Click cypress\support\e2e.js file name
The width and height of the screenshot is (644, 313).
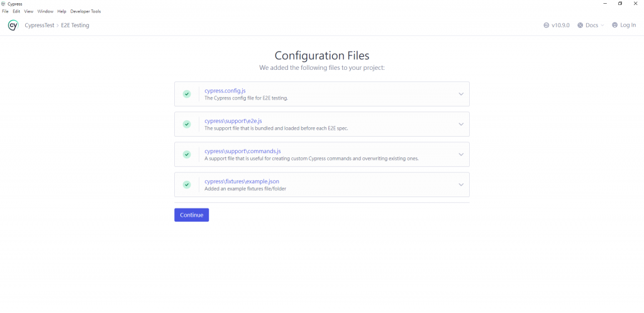[233, 121]
